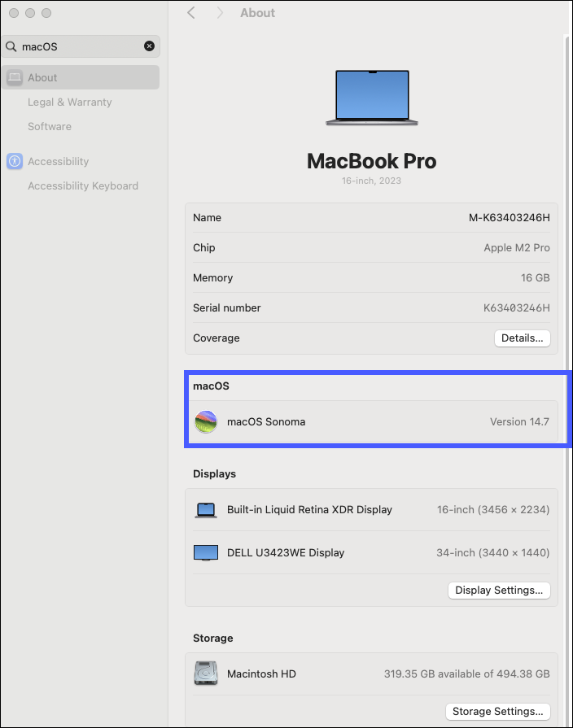Click the 16-inch (3456 × 2234) resolution
Viewport: 573px width, 728px height.
point(492,510)
